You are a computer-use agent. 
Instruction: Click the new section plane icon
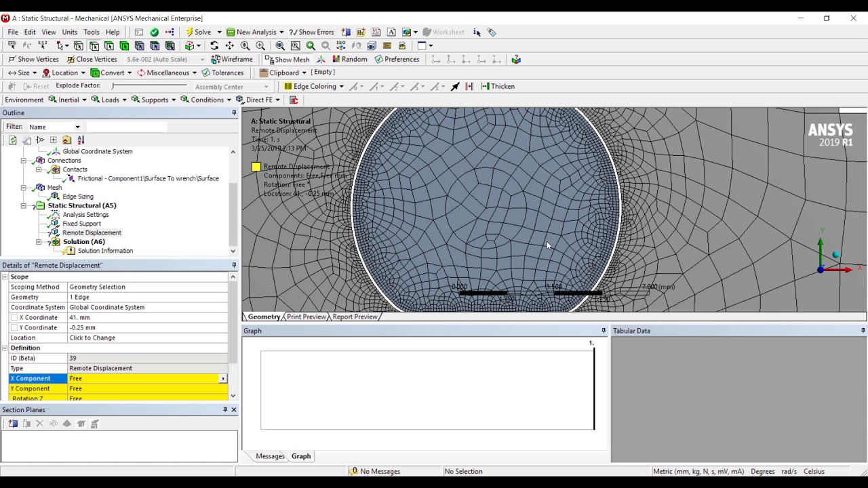(x=12, y=424)
